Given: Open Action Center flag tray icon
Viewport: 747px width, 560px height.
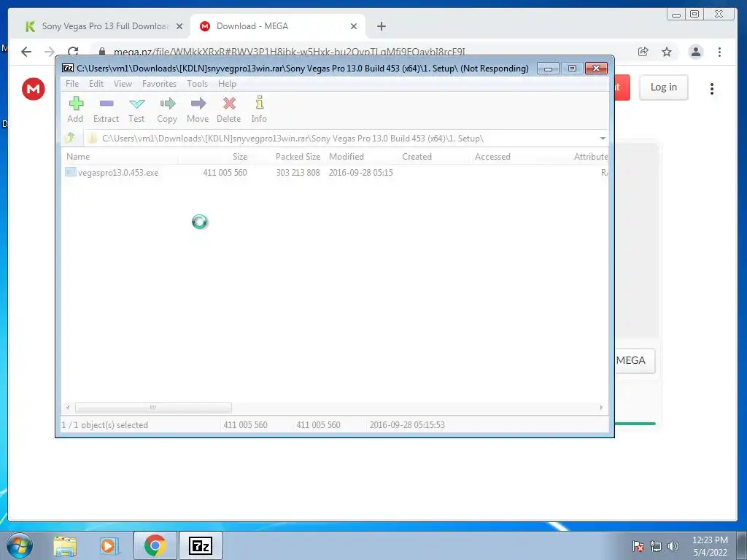Looking at the screenshot, I should click(x=638, y=546).
